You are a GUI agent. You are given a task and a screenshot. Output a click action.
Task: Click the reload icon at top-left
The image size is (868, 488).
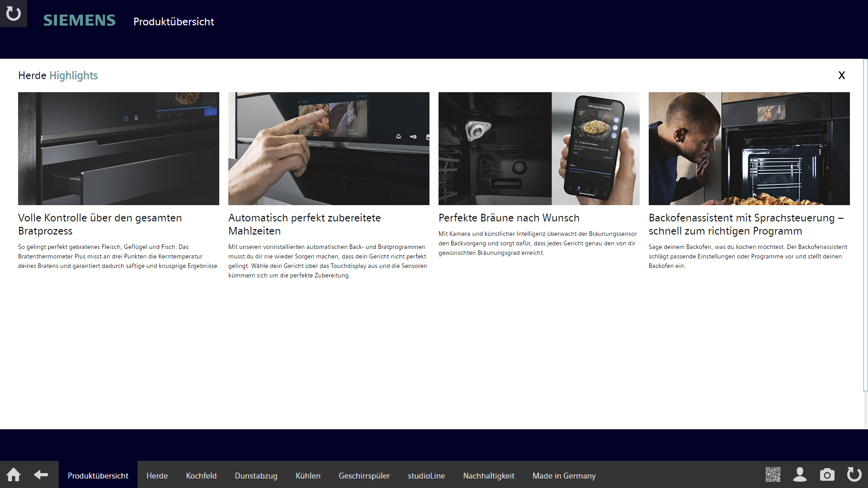pos(14,14)
